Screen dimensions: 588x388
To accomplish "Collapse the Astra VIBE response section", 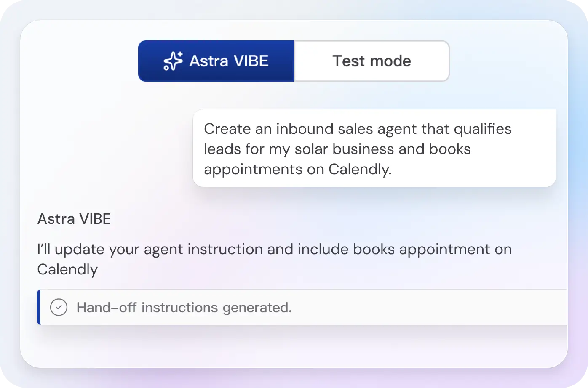I will (74, 218).
